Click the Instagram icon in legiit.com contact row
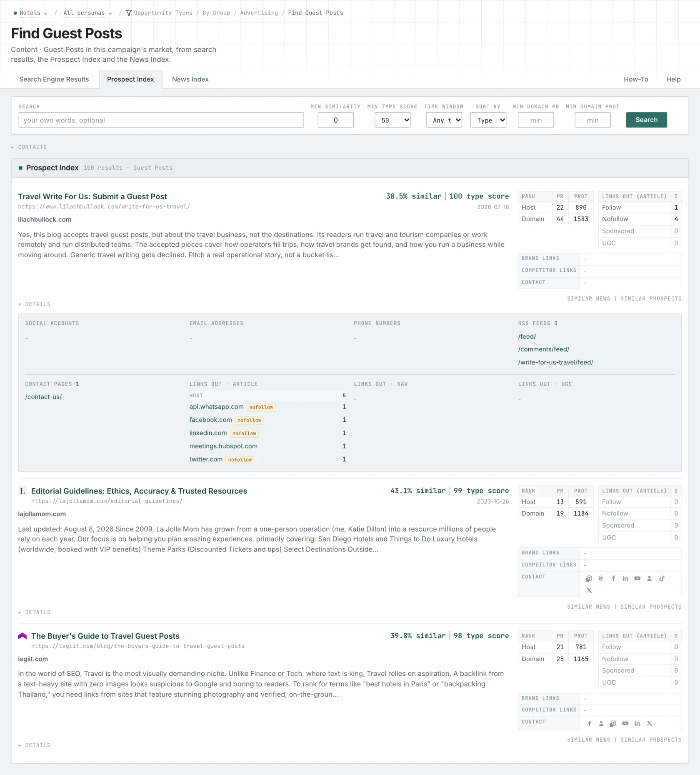The image size is (700, 775). tap(613, 723)
